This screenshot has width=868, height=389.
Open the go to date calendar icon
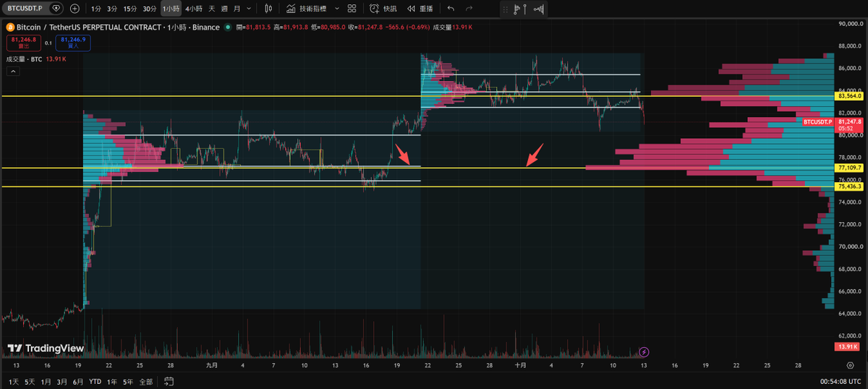click(x=169, y=381)
